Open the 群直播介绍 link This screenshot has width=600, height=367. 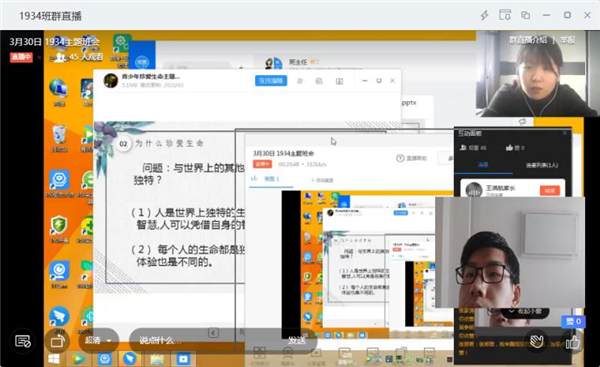pos(528,40)
